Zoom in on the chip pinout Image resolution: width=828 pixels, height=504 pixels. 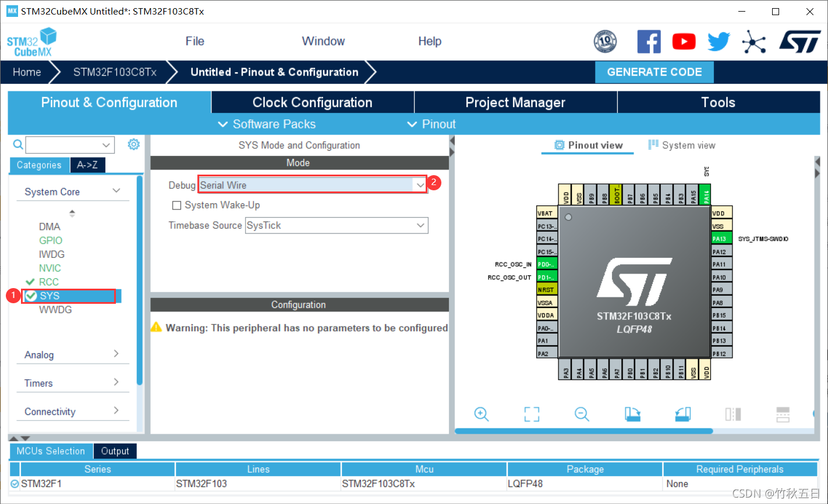pos(482,414)
